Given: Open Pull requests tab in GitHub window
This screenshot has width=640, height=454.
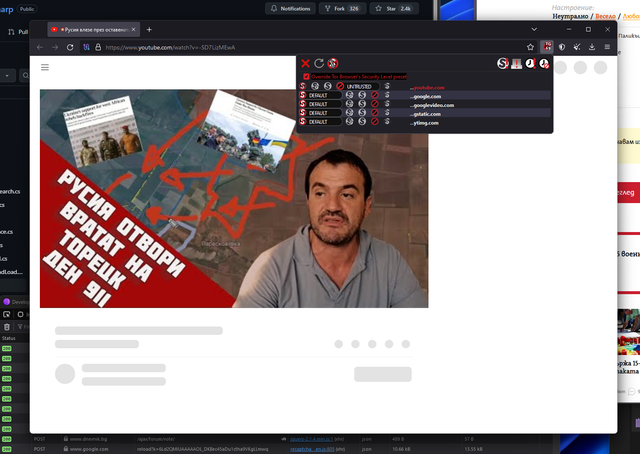Looking at the screenshot, I should point(18,32).
